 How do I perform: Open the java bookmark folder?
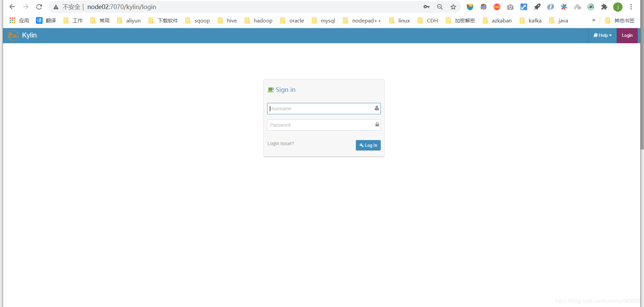click(558, 20)
